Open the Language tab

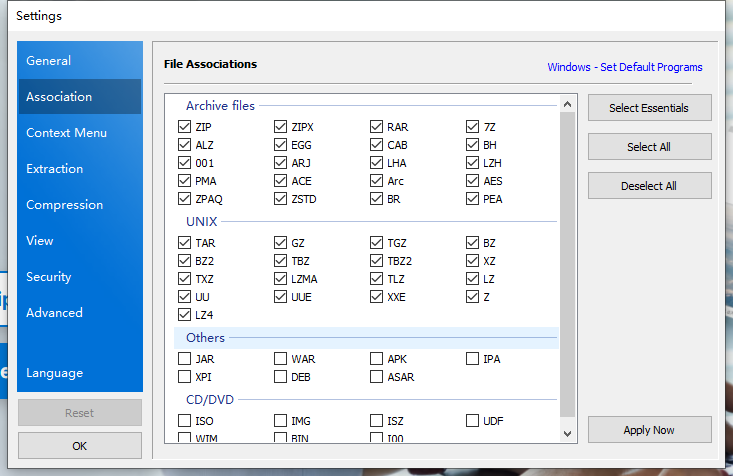[80, 373]
